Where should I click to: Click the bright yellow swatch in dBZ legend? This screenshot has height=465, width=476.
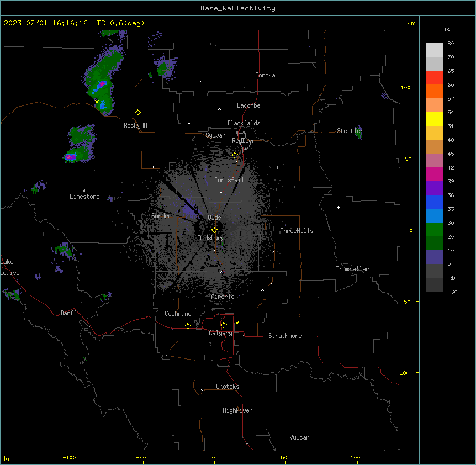point(434,119)
